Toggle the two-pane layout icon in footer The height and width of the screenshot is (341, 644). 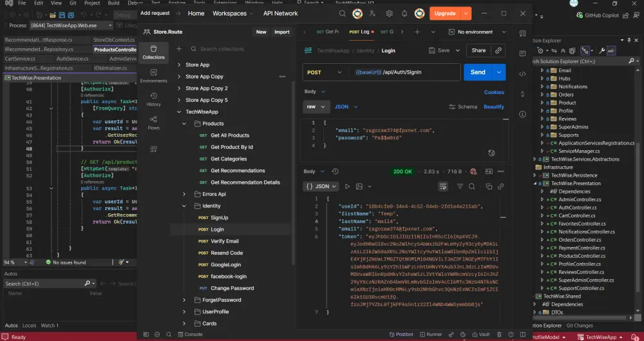[x=523, y=335]
